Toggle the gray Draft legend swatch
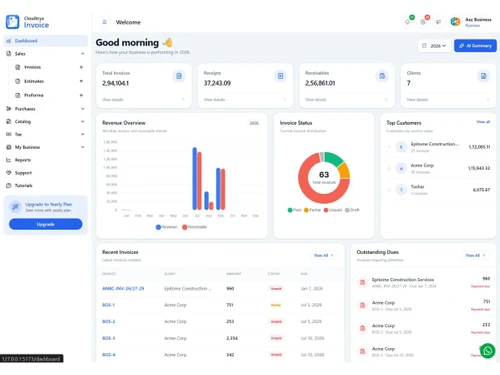Image resolution: width=500 pixels, height=375 pixels. pyautogui.click(x=347, y=210)
